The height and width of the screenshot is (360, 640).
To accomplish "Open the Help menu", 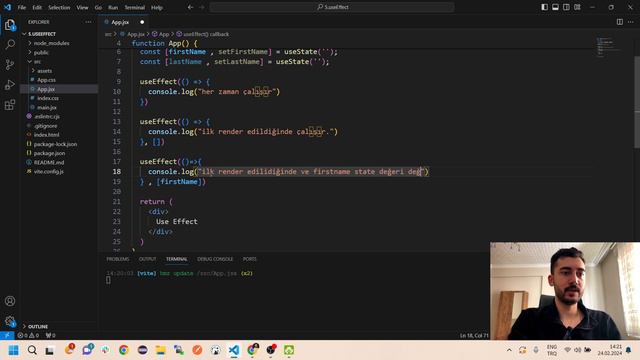I will click(x=157, y=7).
